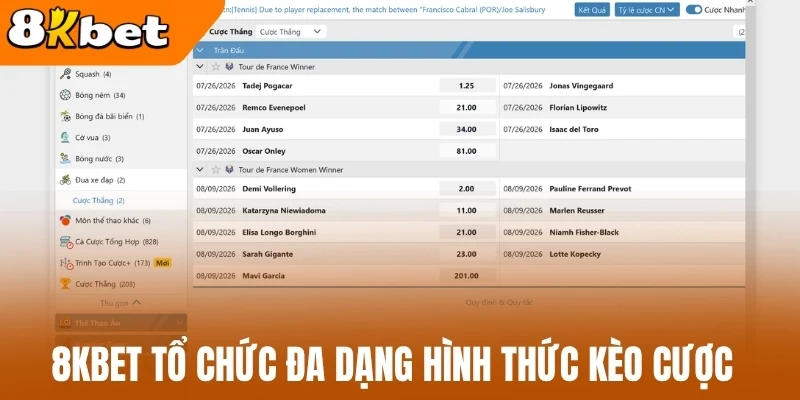
Task: Star the Tour de France Winner event
Action: click(216, 67)
